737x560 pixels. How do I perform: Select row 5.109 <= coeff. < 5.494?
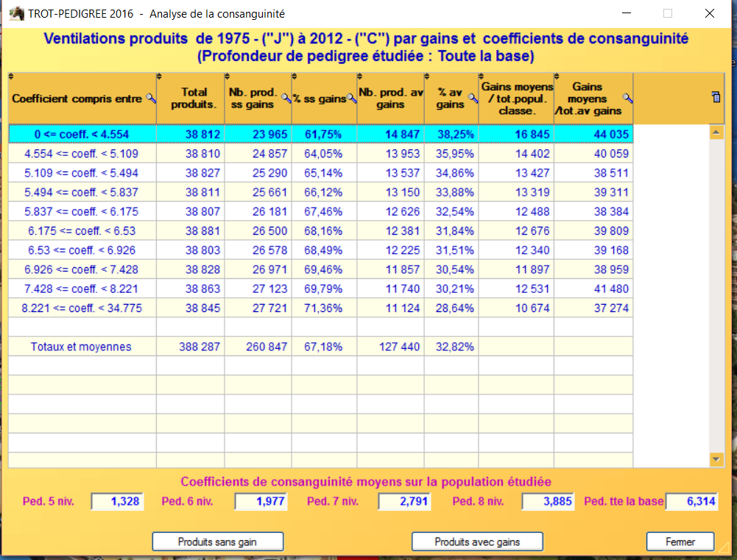(x=320, y=172)
